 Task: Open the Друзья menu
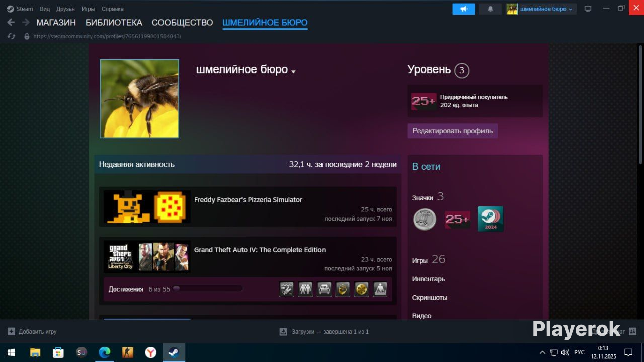point(65,9)
